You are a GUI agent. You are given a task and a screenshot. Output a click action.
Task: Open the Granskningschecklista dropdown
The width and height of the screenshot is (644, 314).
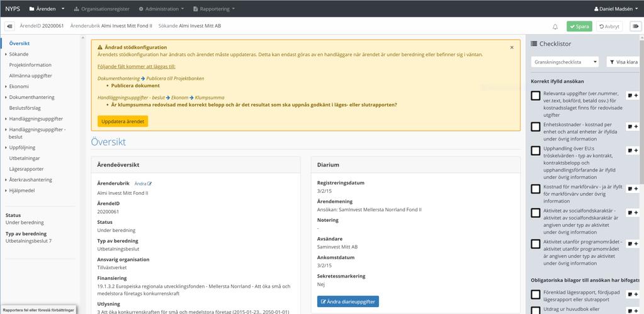point(565,62)
